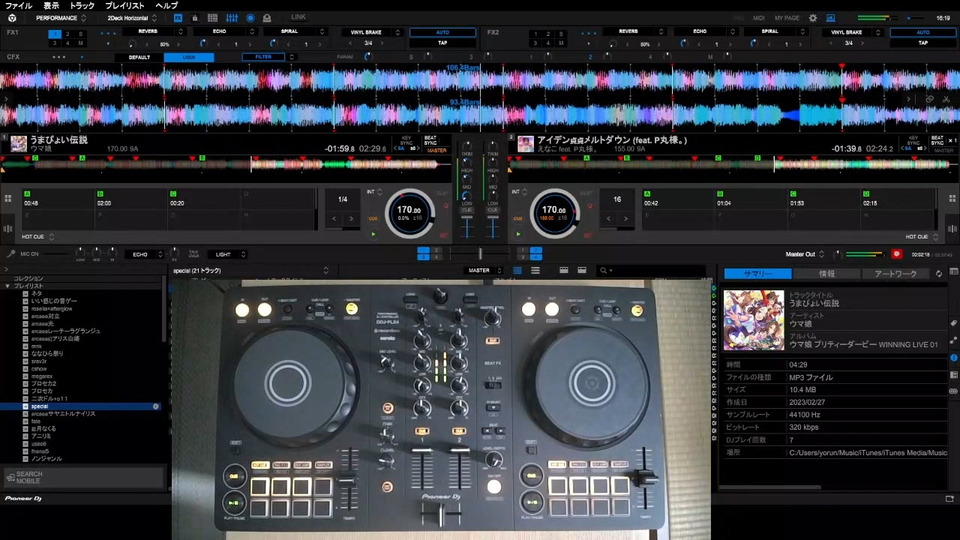
Task: Open FX1 VINYL BRAKE release dropdown
Action: 372,32
